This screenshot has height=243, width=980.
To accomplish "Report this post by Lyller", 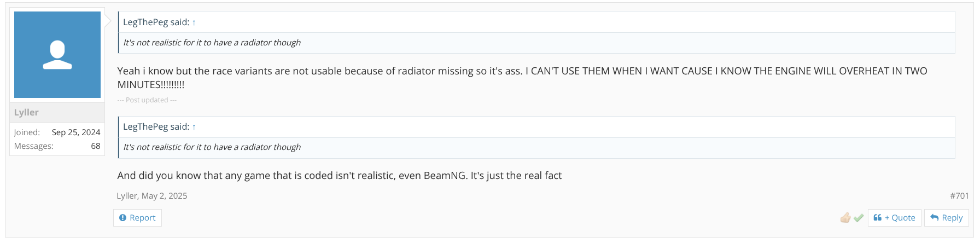I will (137, 218).
